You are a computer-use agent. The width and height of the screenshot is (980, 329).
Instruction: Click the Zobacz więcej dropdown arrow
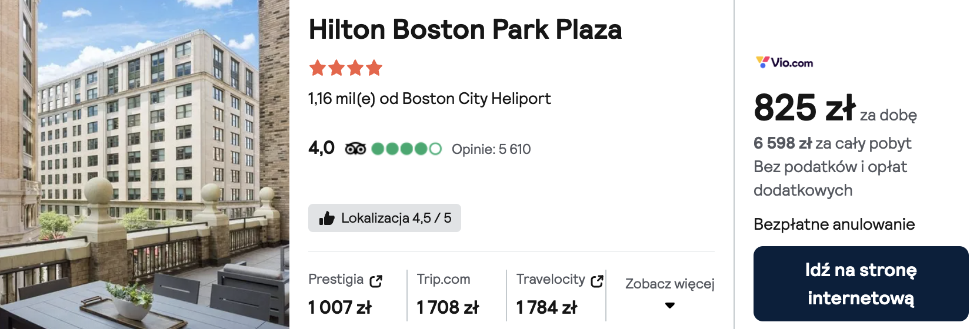670,305
